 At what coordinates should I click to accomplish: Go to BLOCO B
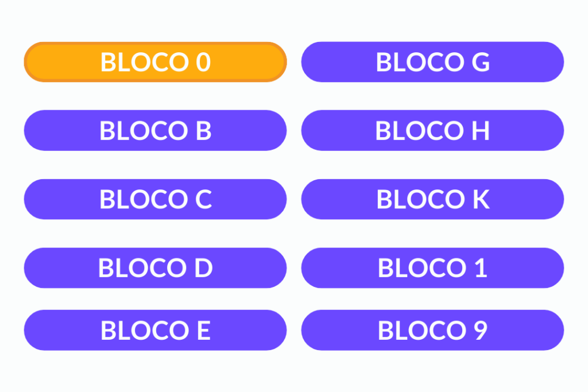pos(155,130)
